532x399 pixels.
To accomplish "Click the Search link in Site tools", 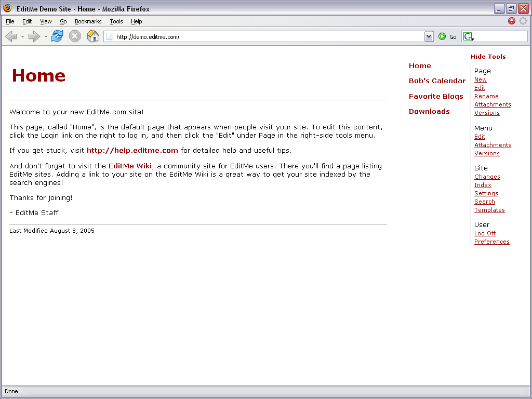I will 485,202.
